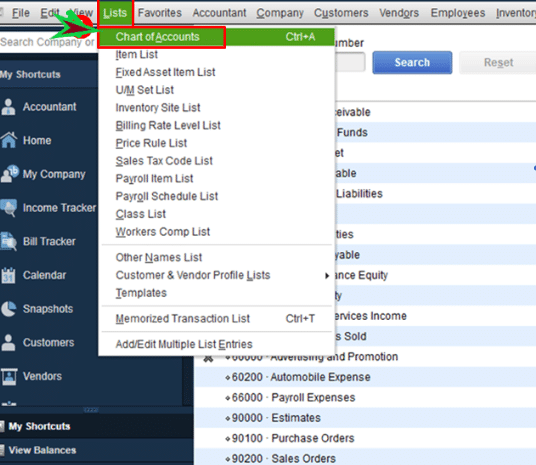Select Class List entry
The image size is (536, 465).
coord(216,214)
